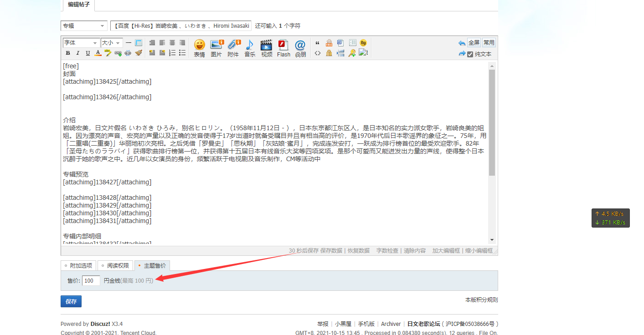Switch editor to 全屏 fullscreen
The width and height of the screenshot is (644, 335).
(474, 42)
